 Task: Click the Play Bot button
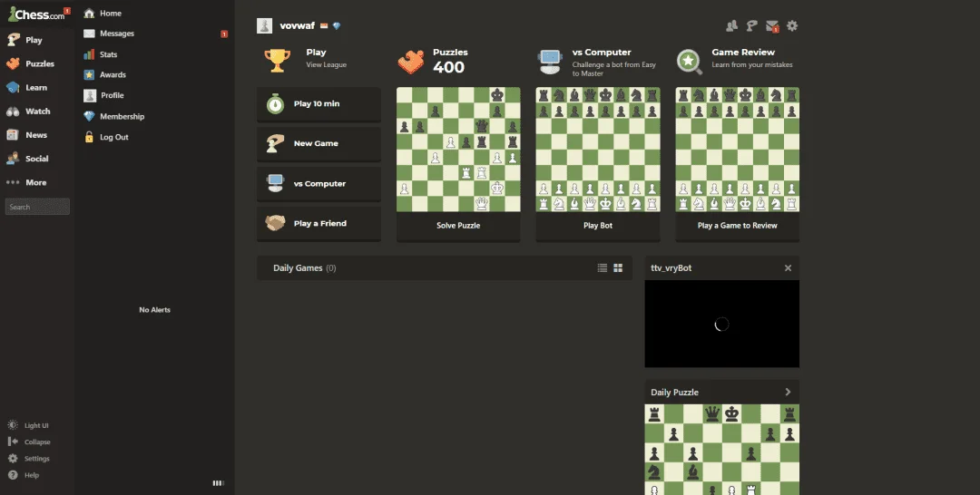(x=597, y=226)
